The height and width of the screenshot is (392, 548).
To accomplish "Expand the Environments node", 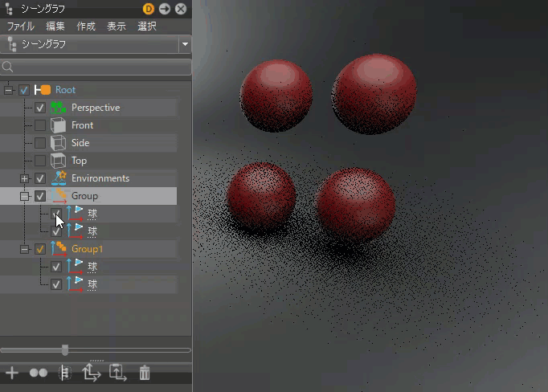I will tap(24, 179).
